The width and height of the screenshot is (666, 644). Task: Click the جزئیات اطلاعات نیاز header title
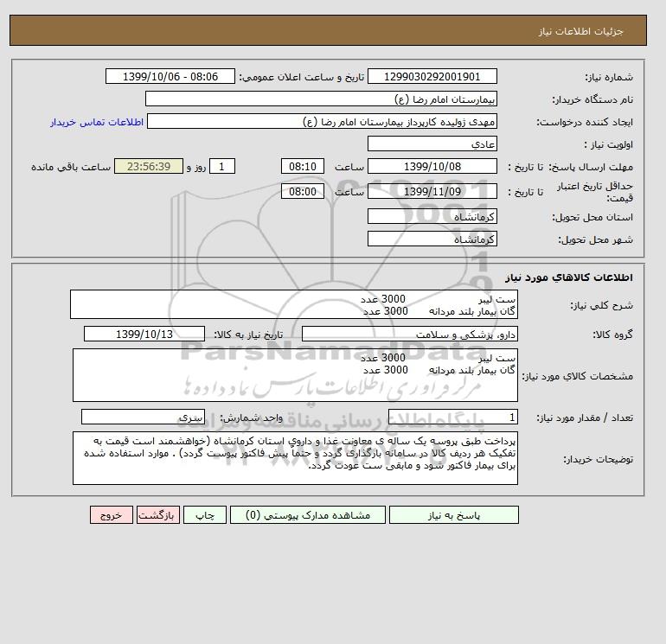tap(580, 31)
